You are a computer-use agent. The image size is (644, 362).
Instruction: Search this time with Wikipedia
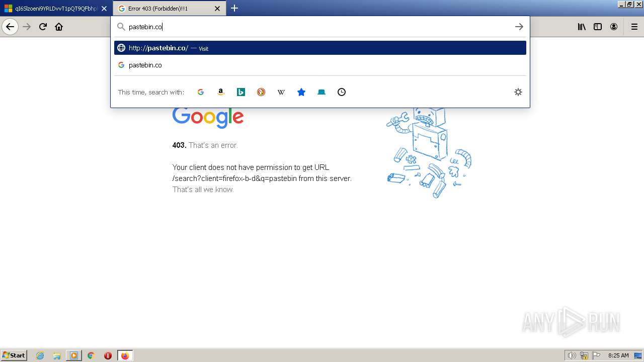(x=281, y=92)
